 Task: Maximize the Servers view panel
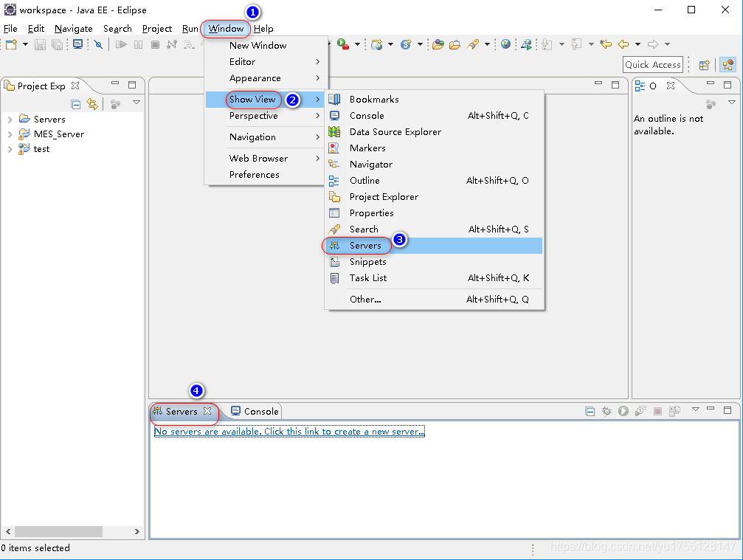pyautogui.click(x=727, y=410)
